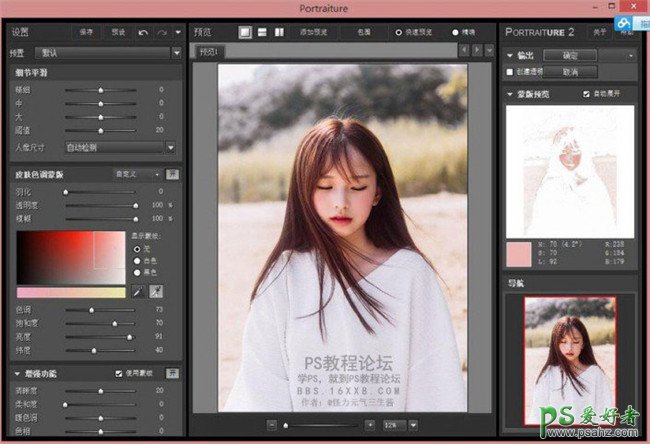Click the 取消 cancel button

tap(570, 72)
